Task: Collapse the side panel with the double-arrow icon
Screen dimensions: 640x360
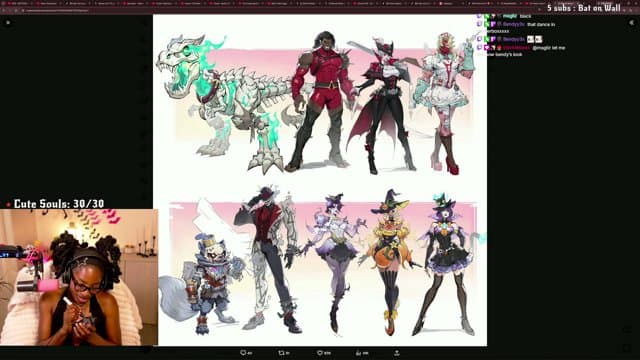Action: [x=631, y=22]
